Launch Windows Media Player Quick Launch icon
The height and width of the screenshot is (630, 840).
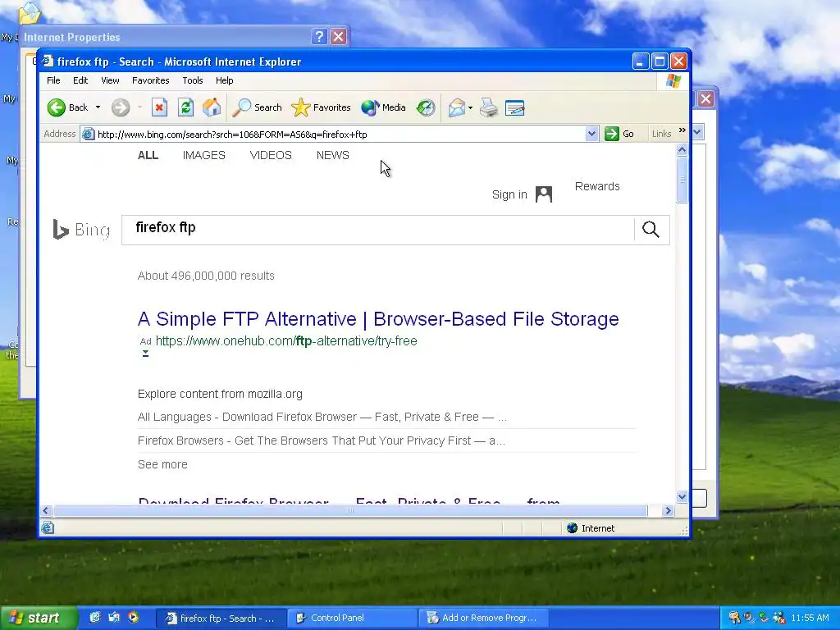click(134, 617)
